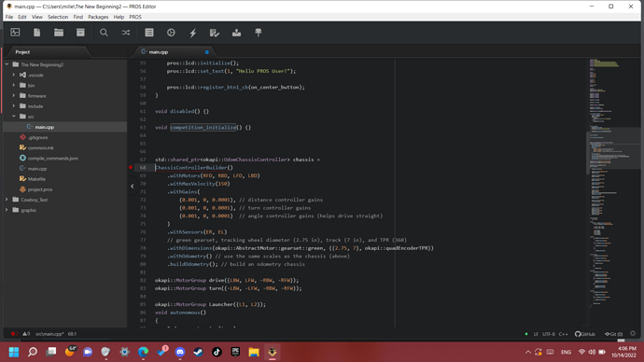The width and height of the screenshot is (644, 362).
Task: Open the common.mk file
Action: point(41,147)
